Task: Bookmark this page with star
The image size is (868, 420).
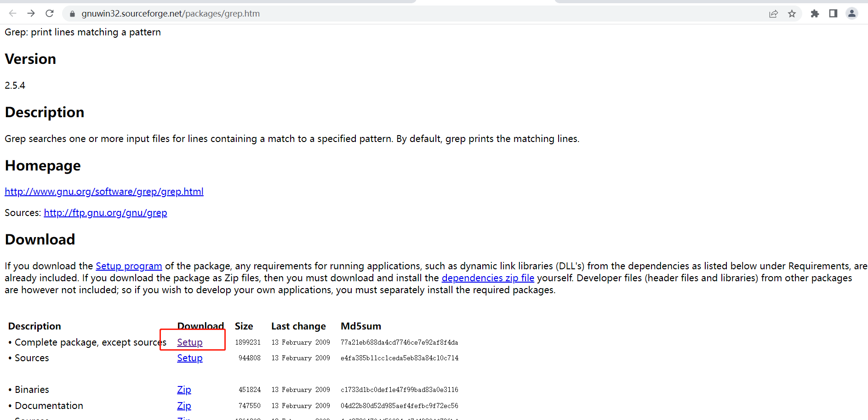Action: coord(792,14)
